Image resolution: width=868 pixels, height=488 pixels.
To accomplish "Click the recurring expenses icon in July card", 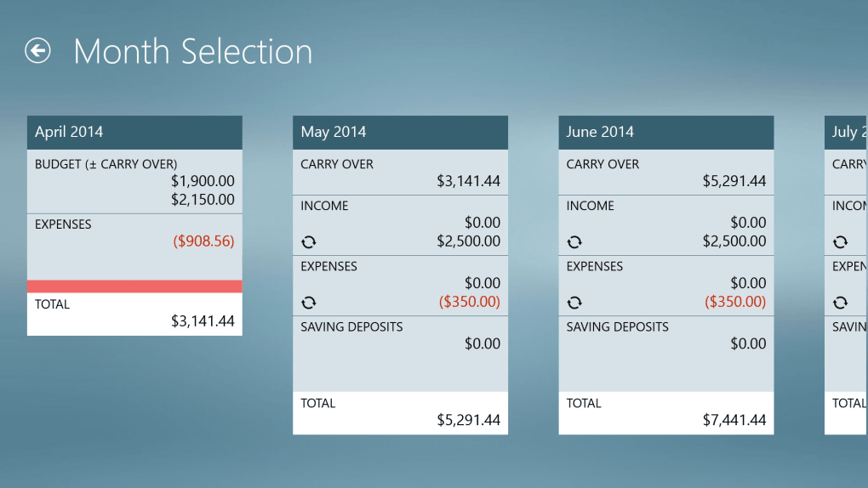I will [x=840, y=303].
